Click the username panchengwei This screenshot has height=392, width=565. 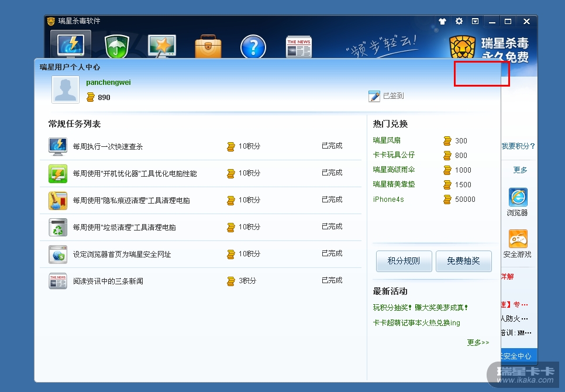click(x=108, y=82)
